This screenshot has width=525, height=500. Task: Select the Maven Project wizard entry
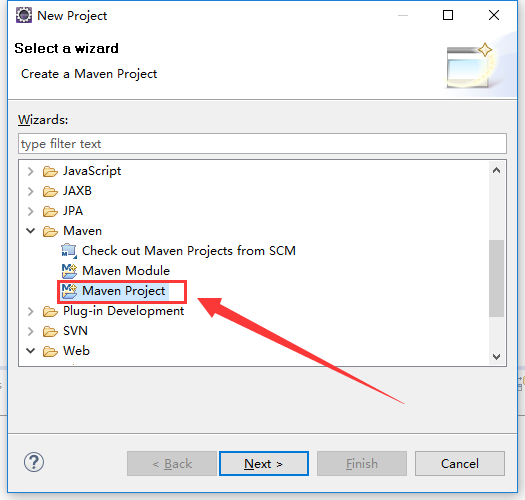pos(124,291)
